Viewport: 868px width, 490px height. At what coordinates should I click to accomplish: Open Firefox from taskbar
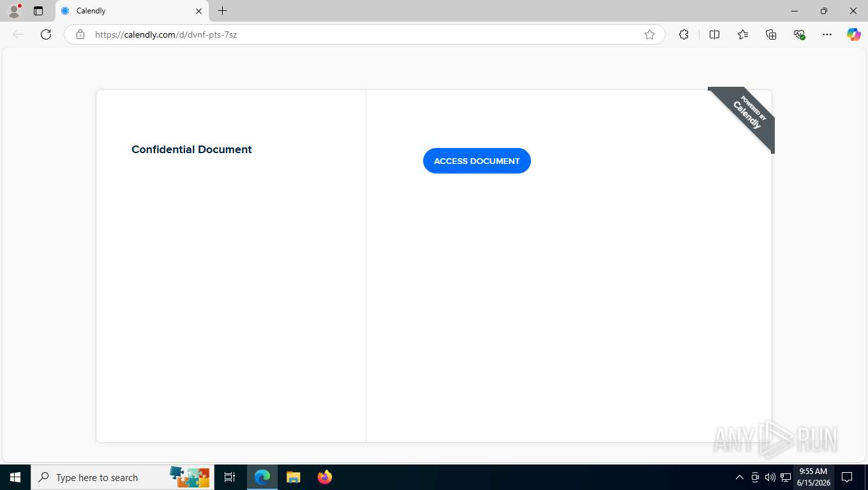pyautogui.click(x=324, y=477)
